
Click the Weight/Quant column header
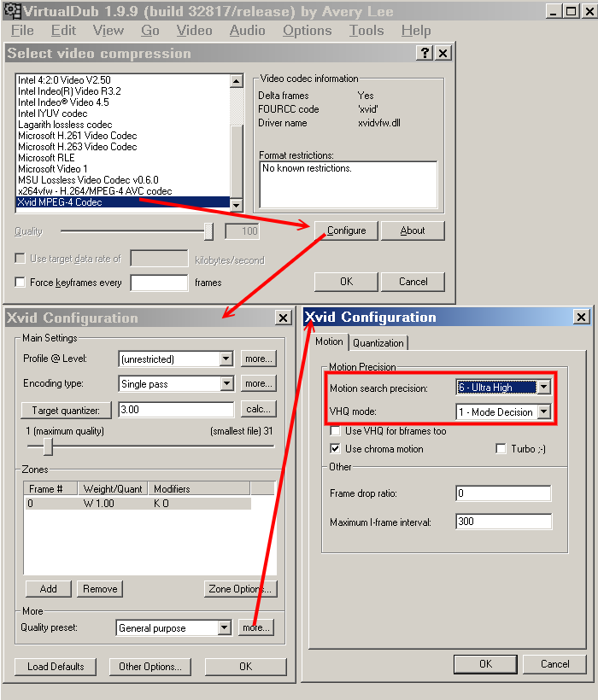[x=113, y=489]
